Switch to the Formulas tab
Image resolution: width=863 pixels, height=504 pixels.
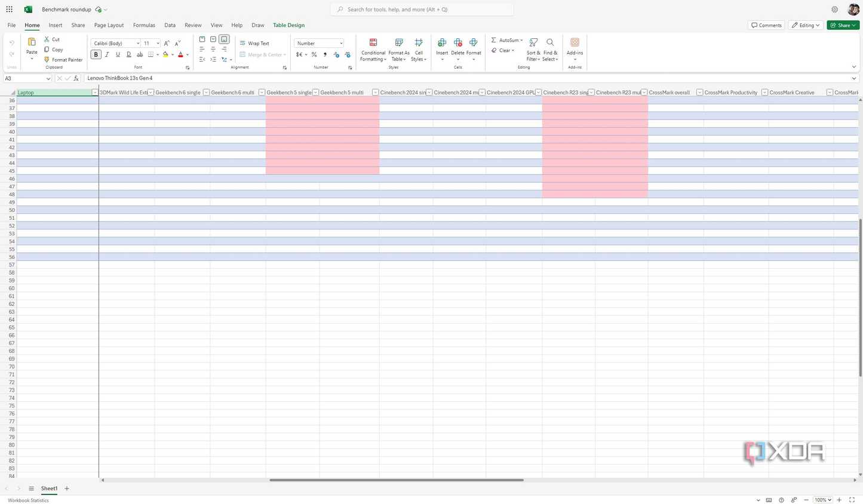pos(144,25)
